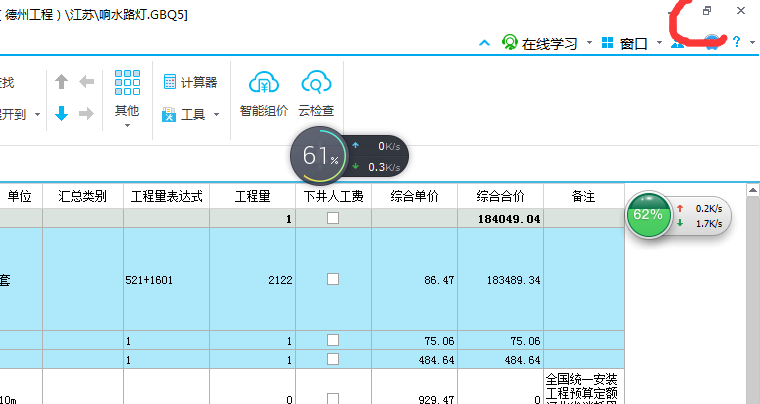Click the gray right arrow demote icon
760x404 pixels.
point(86,114)
